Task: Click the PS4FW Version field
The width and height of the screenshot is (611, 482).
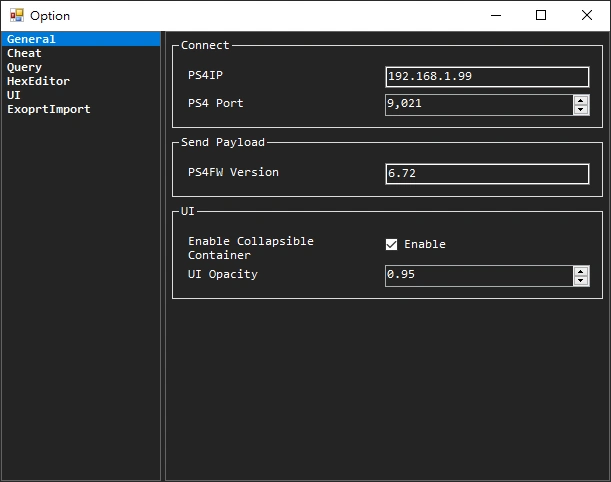Action: 487,174
